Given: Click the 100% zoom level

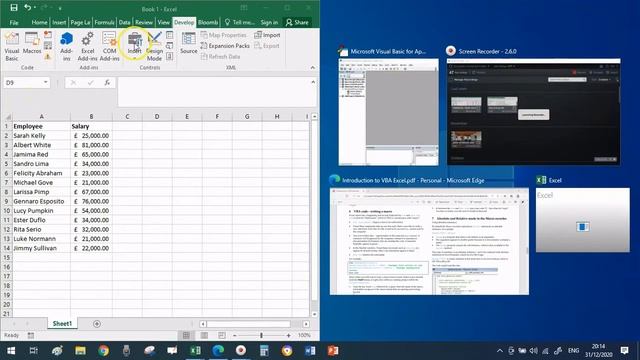Looking at the screenshot, I should pos(304,336).
